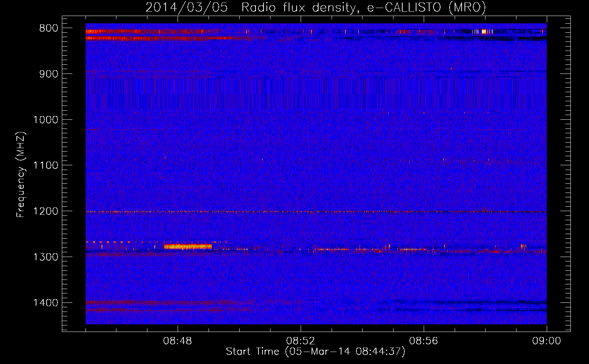Select the 1300 frequency axis label
This screenshot has height=364, width=589.
point(46,257)
